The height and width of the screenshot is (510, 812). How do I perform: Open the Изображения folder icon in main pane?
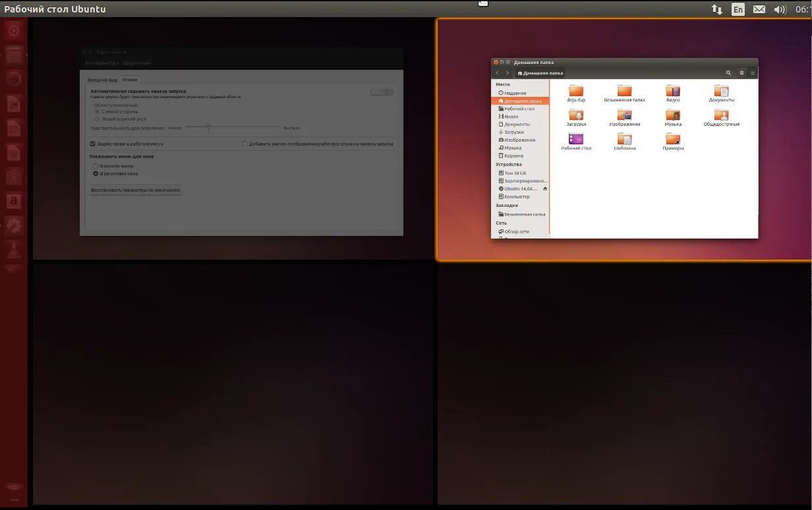(624, 115)
